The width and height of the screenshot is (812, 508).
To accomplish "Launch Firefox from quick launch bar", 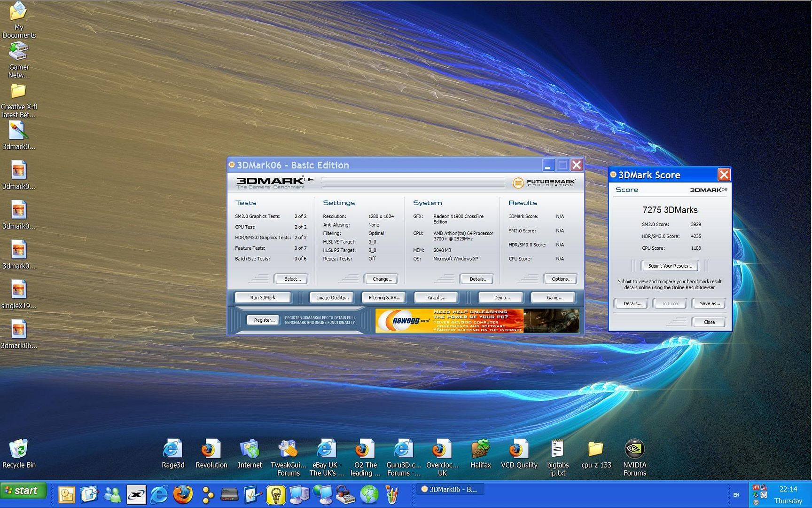I will click(x=182, y=495).
